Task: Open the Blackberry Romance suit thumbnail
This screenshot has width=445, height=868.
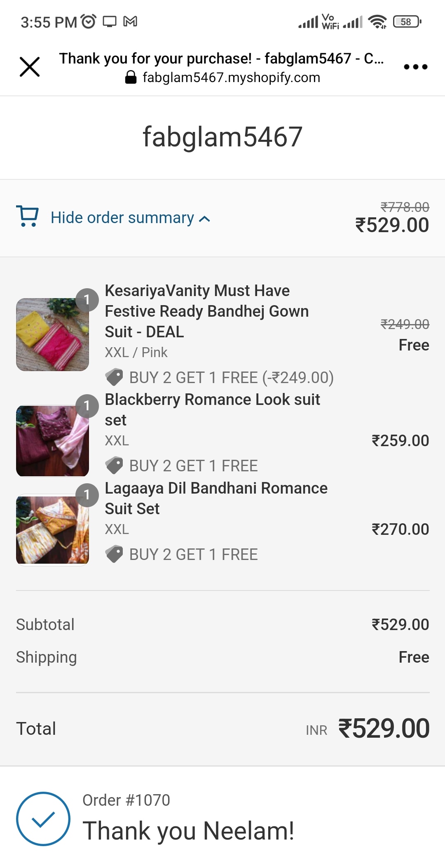Action: 52,441
